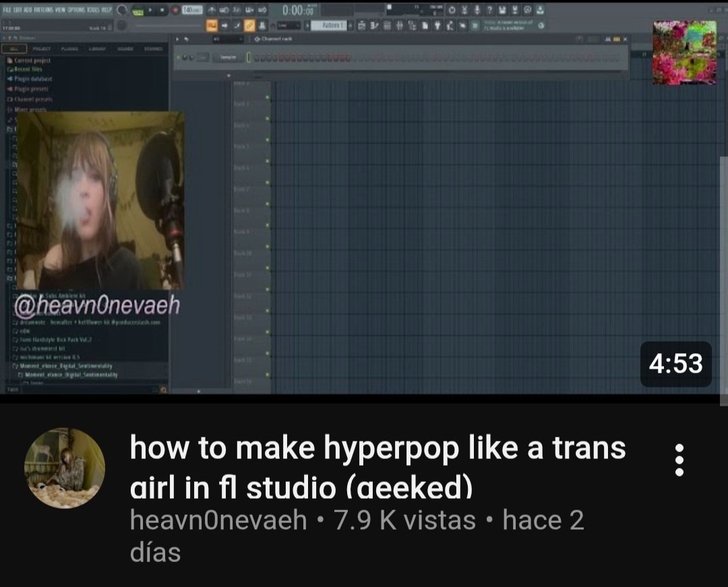Select the STARRED browser tab
The image size is (728, 587).
tap(153, 49)
